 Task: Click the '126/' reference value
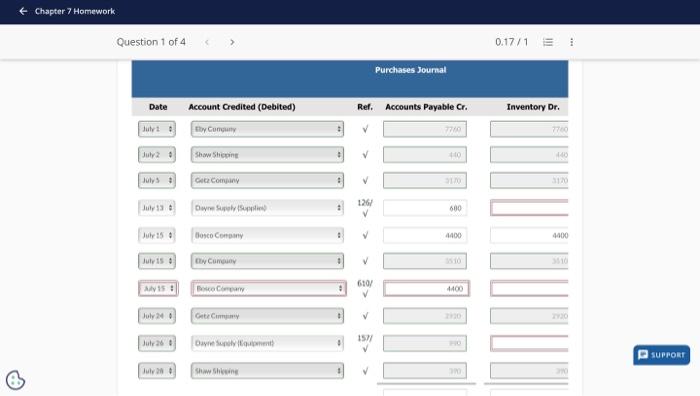click(x=365, y=203)
